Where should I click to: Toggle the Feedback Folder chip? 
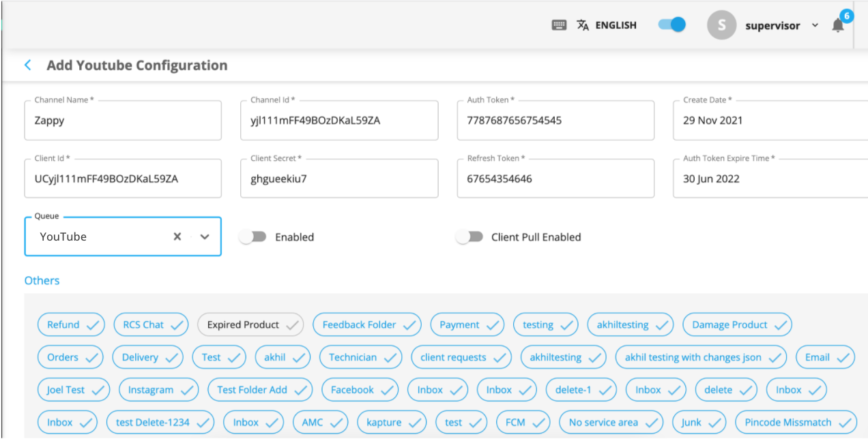tap(367, 324)
